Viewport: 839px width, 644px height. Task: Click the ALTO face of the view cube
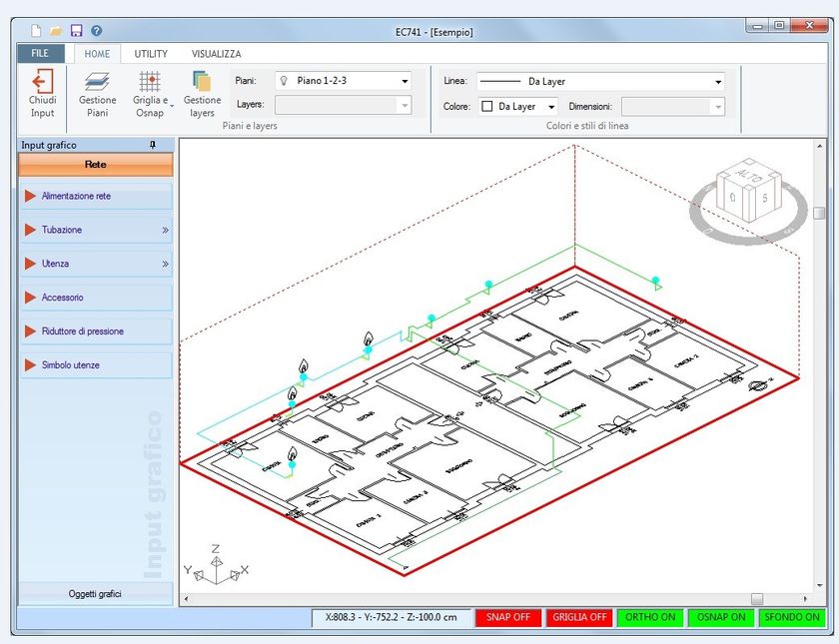(x=749, y=175)
